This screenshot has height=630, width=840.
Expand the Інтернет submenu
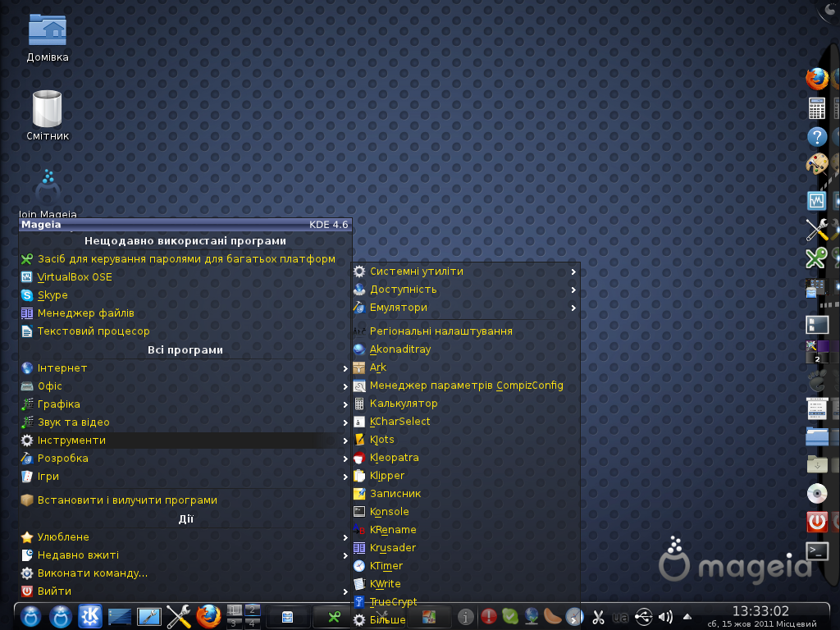(185, 368)
